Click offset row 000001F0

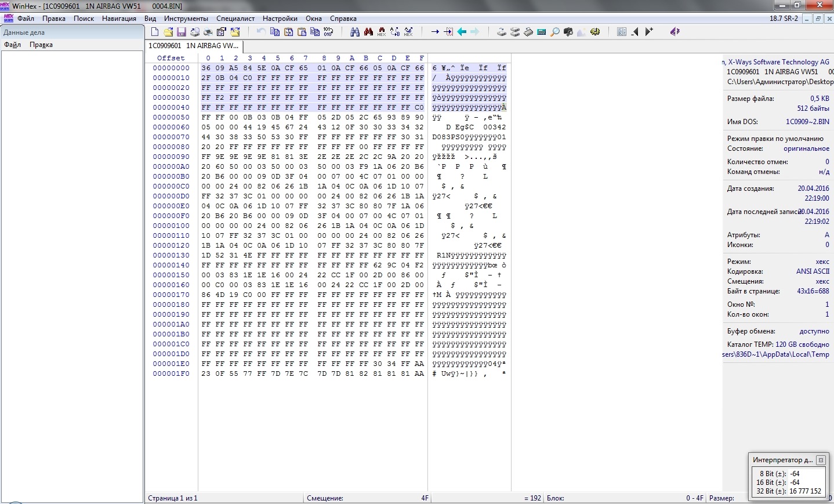click(x=171, y=374)
